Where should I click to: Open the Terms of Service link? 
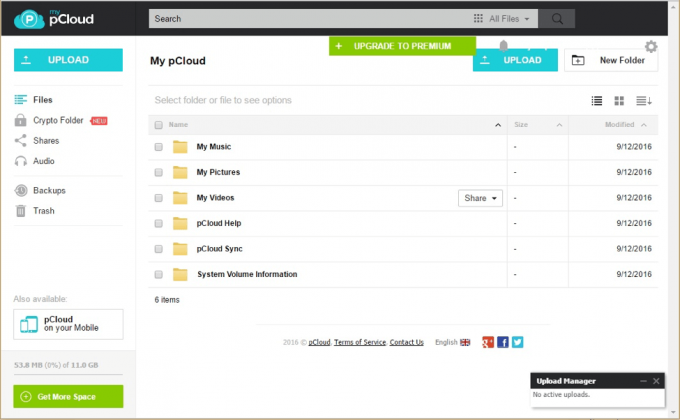pos(360,342)
